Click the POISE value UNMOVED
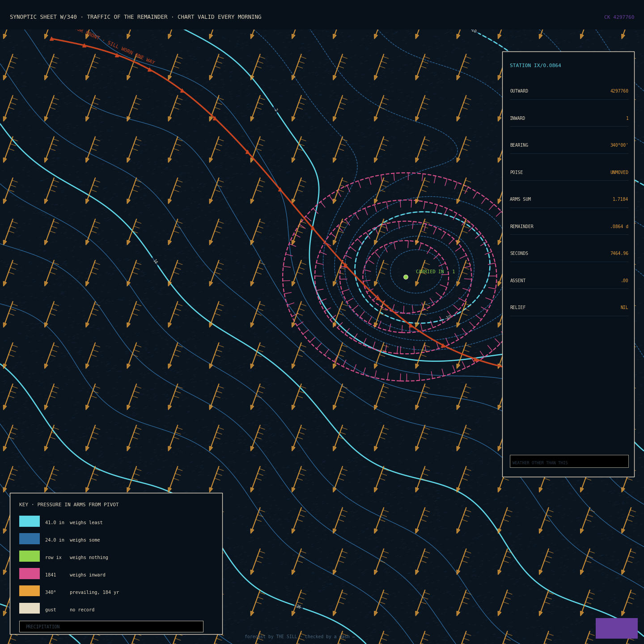This screenshot has height=644, width=644. (619, 173)
